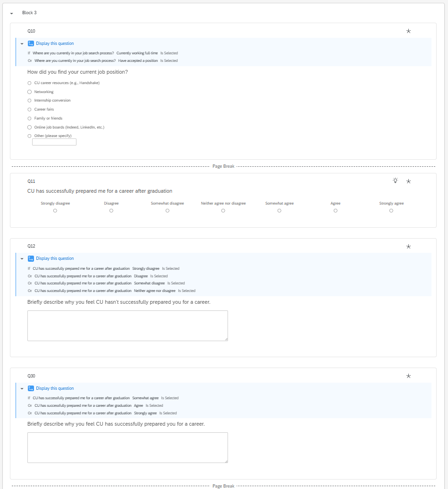This screenshot has height=489, width=448.
Task: Click the required asterisk icon on Q10
Action: click(x=408, y=31)
